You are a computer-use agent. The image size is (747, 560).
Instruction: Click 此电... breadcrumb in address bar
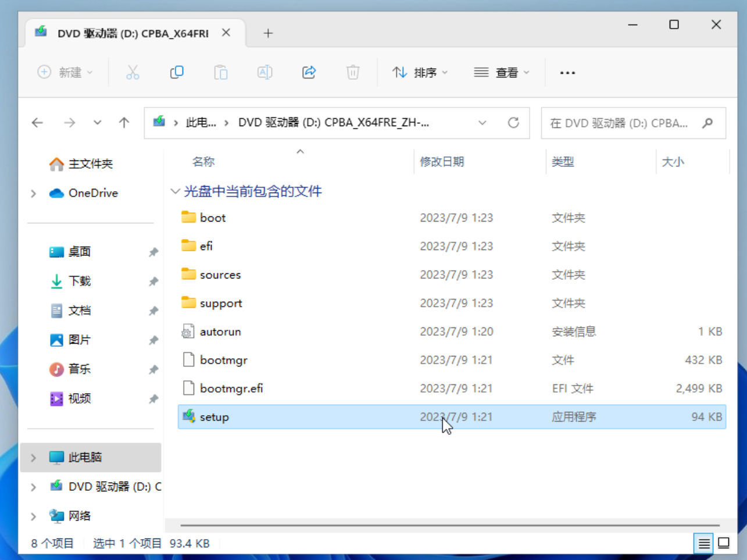click(201, 123)
